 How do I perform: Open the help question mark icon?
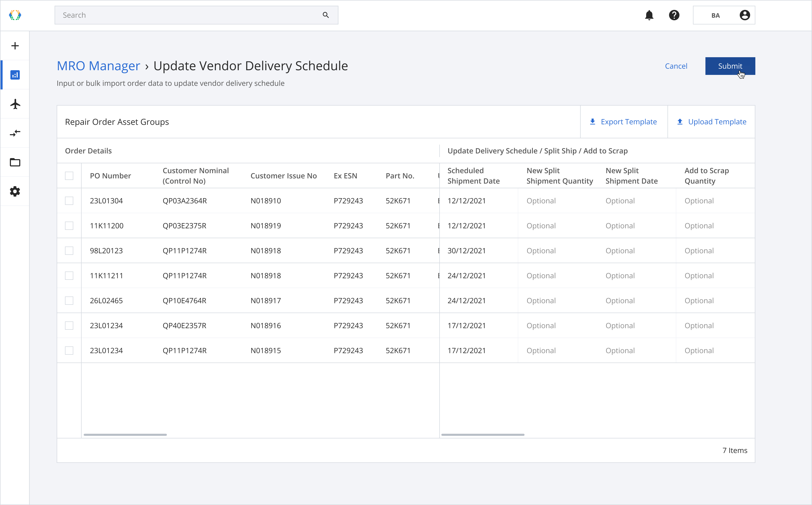point(674,15)
